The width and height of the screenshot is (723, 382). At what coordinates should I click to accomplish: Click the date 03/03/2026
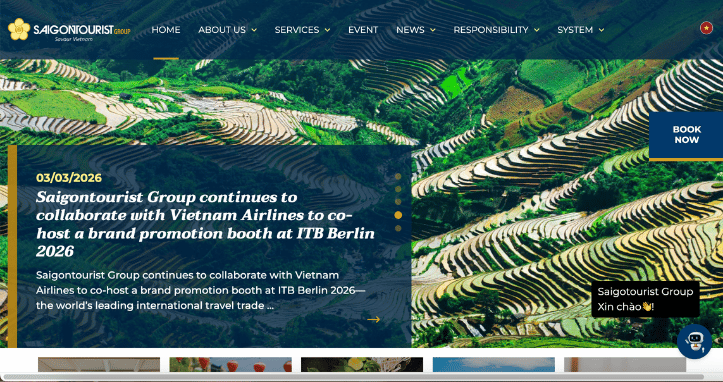coord(69,178)
